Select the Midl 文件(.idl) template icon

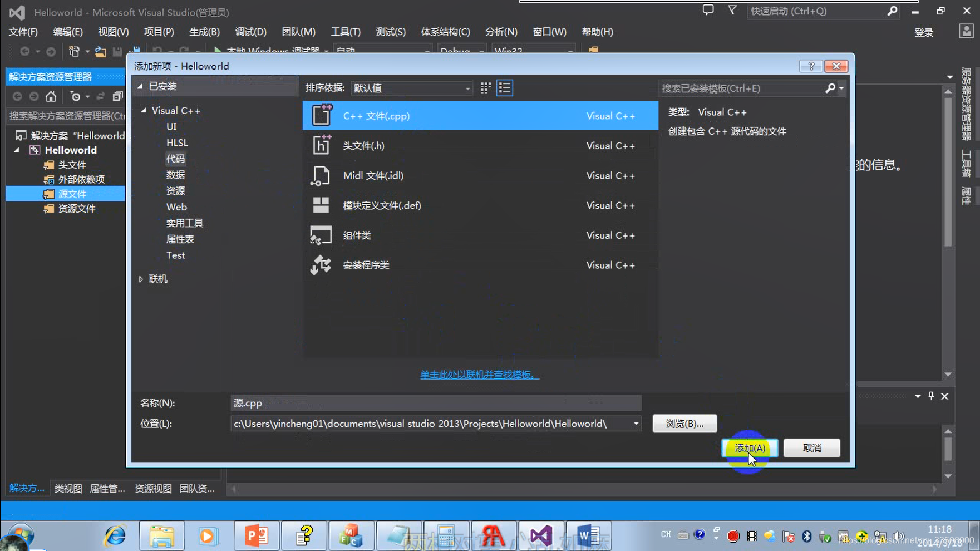[x=321, y=175]
